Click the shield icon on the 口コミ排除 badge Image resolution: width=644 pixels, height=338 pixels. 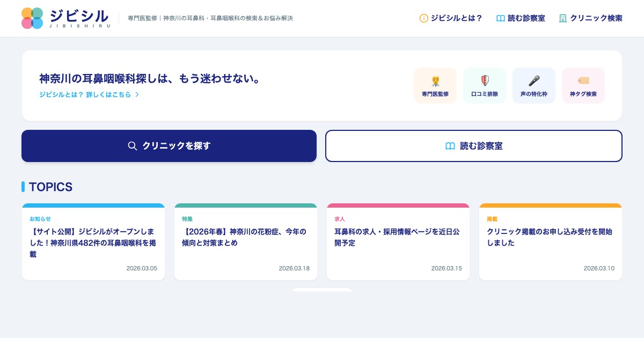click(x=485, y=80)
